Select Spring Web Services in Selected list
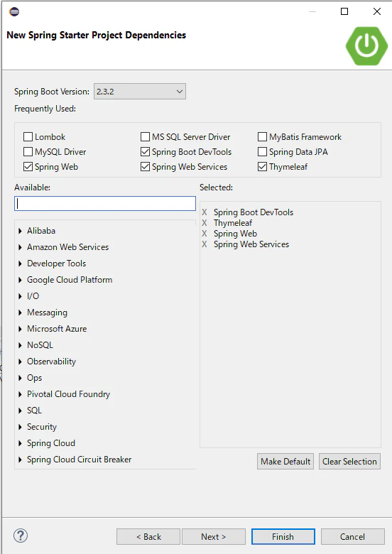The image size is (392, 554). 251,244
